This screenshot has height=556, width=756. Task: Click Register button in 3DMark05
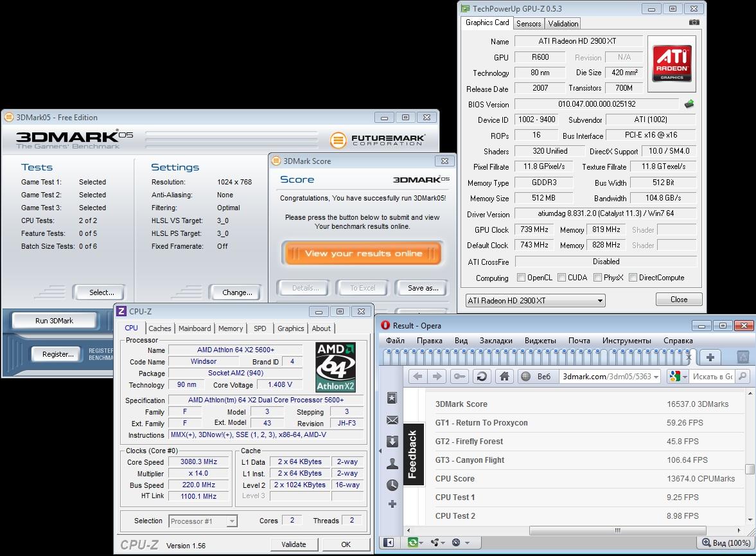58,354
